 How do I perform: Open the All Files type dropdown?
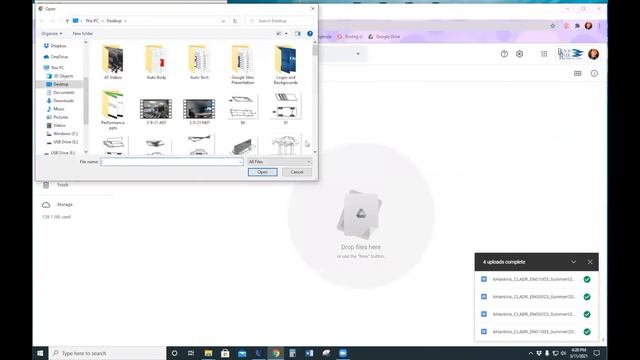[x=280, y=162]
